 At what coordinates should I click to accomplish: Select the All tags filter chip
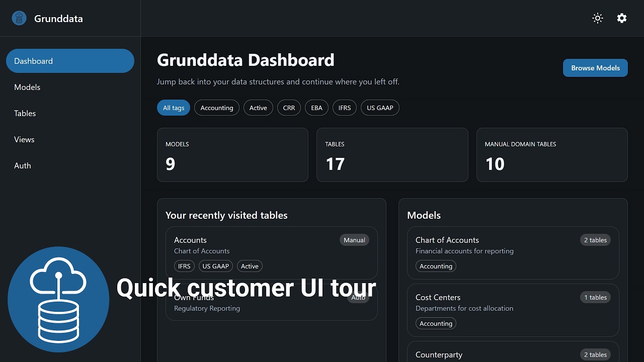(174, 108)
